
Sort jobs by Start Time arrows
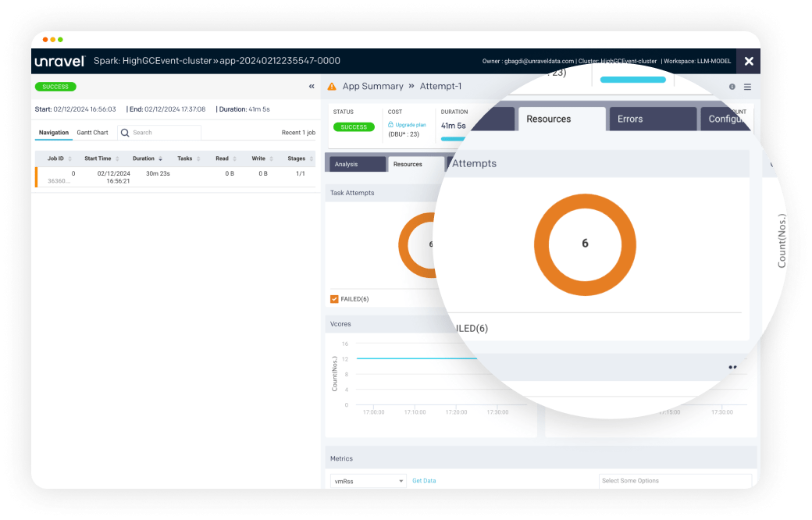[x=118, y=158]
